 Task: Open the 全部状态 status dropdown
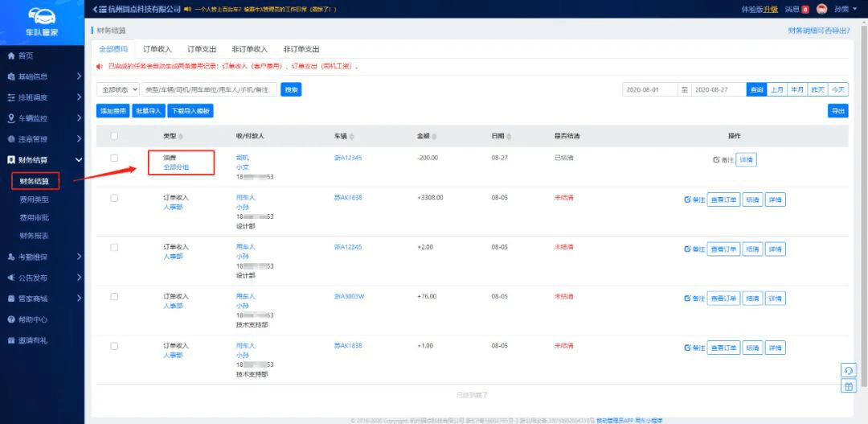click(119, 90)
